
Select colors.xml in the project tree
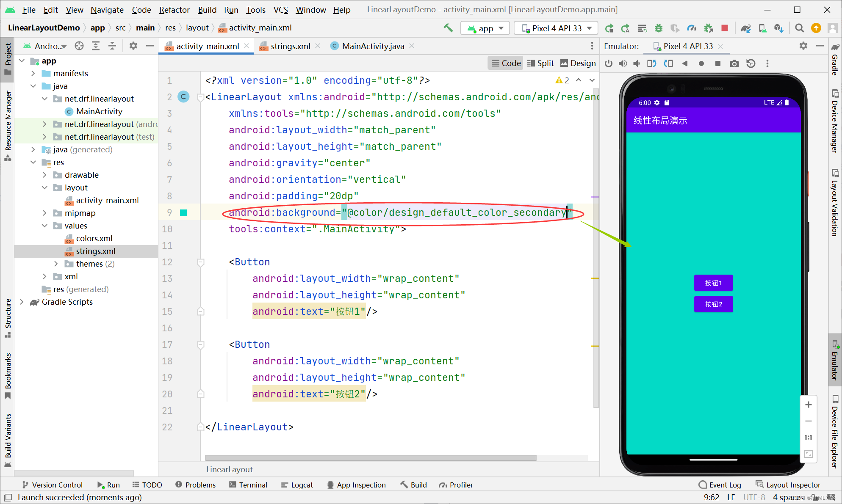click(x=94, y=238)
